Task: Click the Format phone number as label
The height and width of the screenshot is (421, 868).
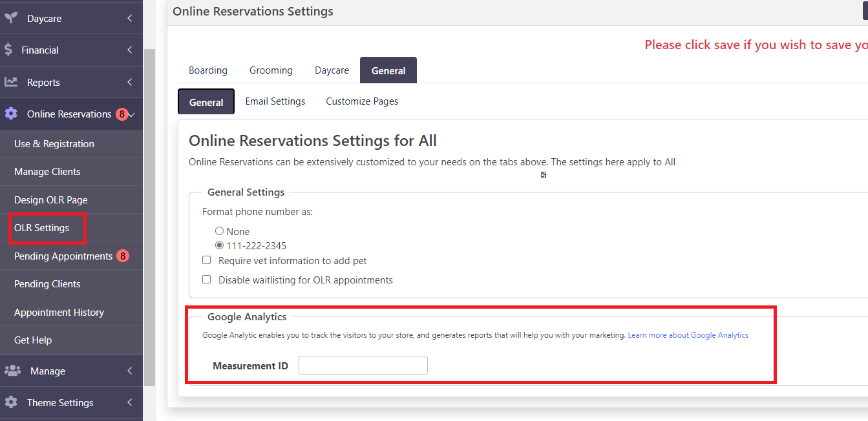Action: click(x=257, y=212)
